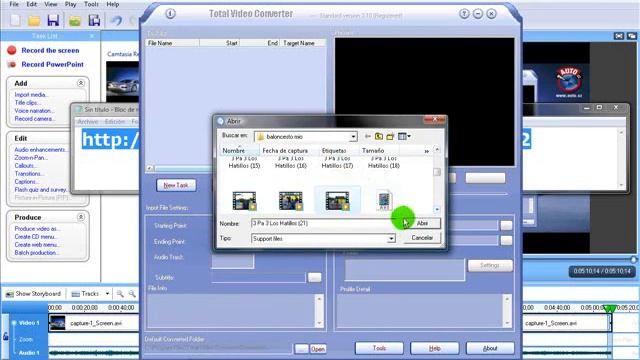Open the Play menu in Camtasia
Viewport: 640px width, 360px height.
click(70, 4)
